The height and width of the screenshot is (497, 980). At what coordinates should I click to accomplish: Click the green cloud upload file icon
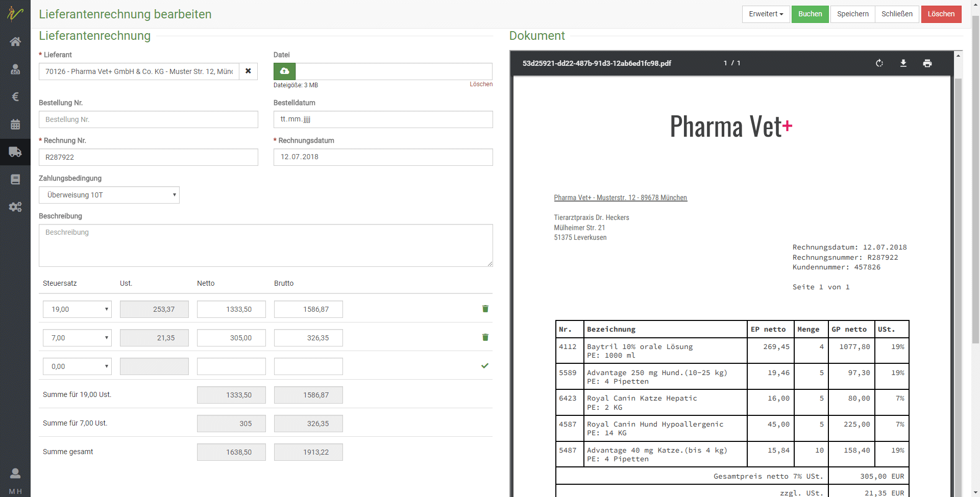coord(284,71)
